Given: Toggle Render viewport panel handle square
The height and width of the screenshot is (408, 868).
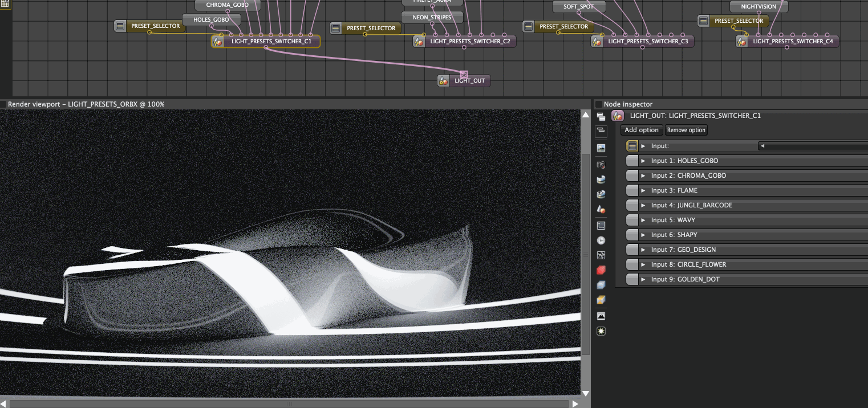Looking at the screenshot, I should tap(3, 104).
